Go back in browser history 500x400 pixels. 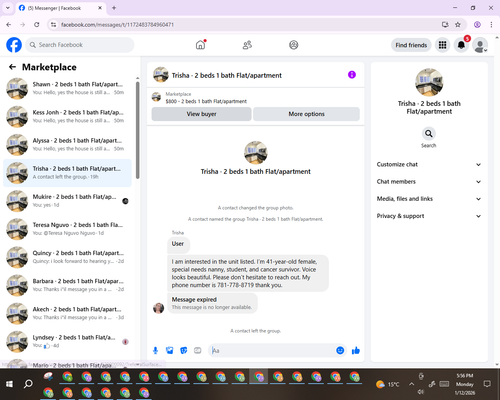click(x=9, y=24)
